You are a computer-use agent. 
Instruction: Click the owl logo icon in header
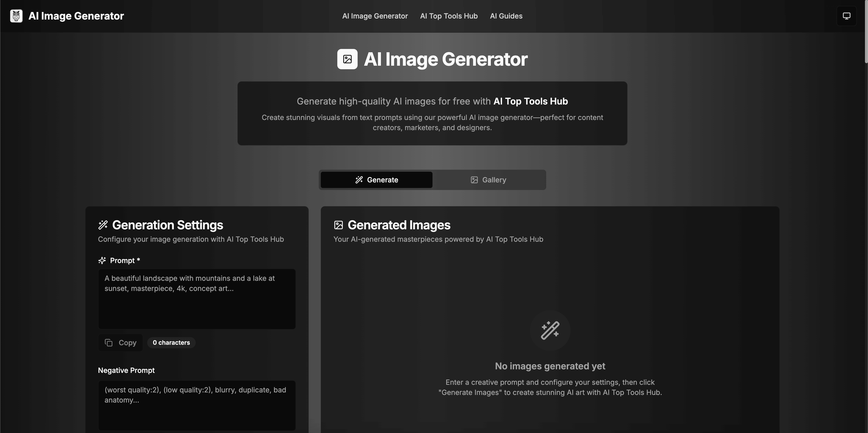(x=16, y=16)
